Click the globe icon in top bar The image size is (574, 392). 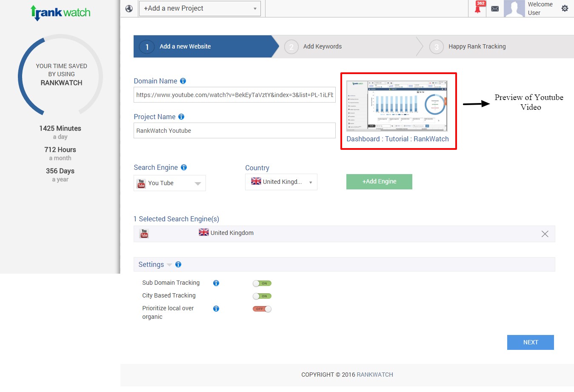129,9
